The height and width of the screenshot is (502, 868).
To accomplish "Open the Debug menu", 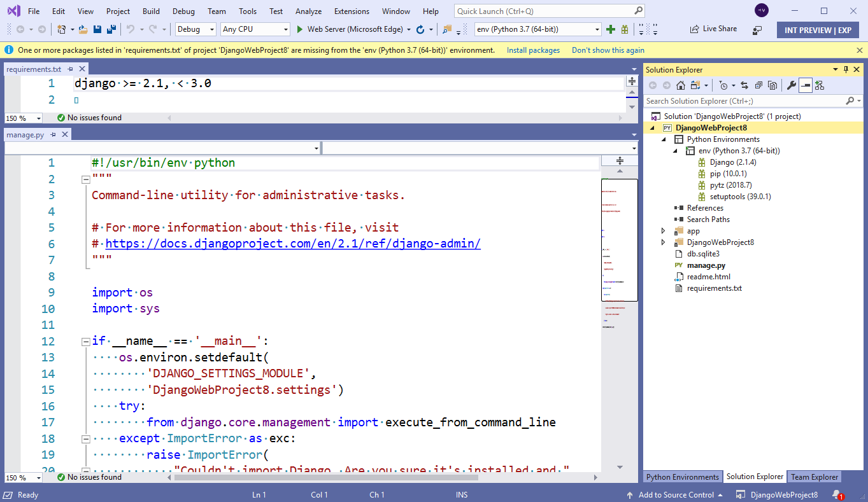I will click(x=183, y=11).
